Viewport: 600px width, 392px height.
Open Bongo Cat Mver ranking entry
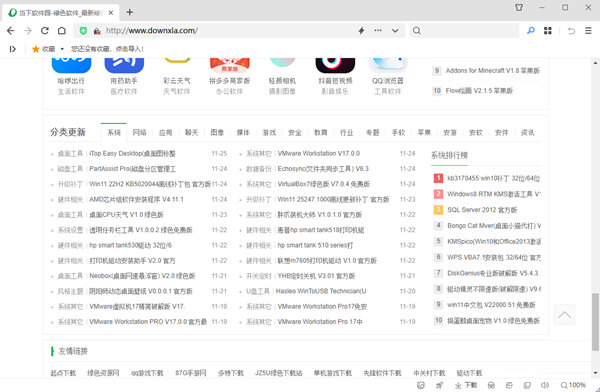(494, 226)
